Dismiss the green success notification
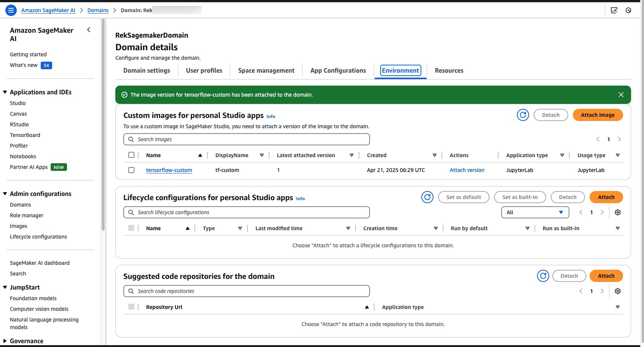Image resolution: width=644 pixels, height=347 pixels. pos(621,95)
